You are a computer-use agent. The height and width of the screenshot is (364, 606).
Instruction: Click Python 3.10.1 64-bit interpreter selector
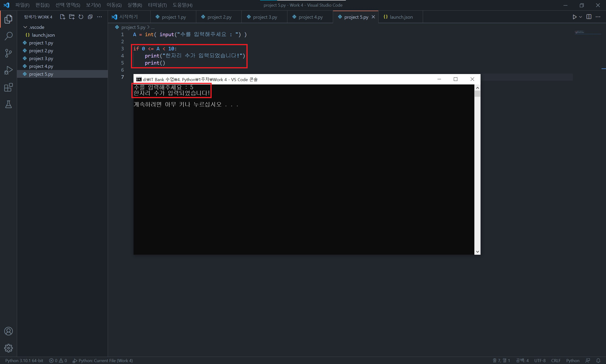point(24,360)
